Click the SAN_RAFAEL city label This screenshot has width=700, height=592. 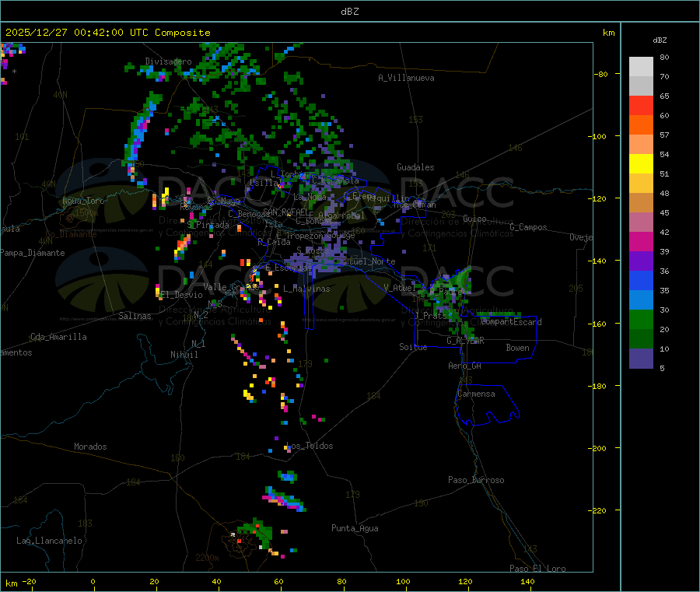[288, 212]
